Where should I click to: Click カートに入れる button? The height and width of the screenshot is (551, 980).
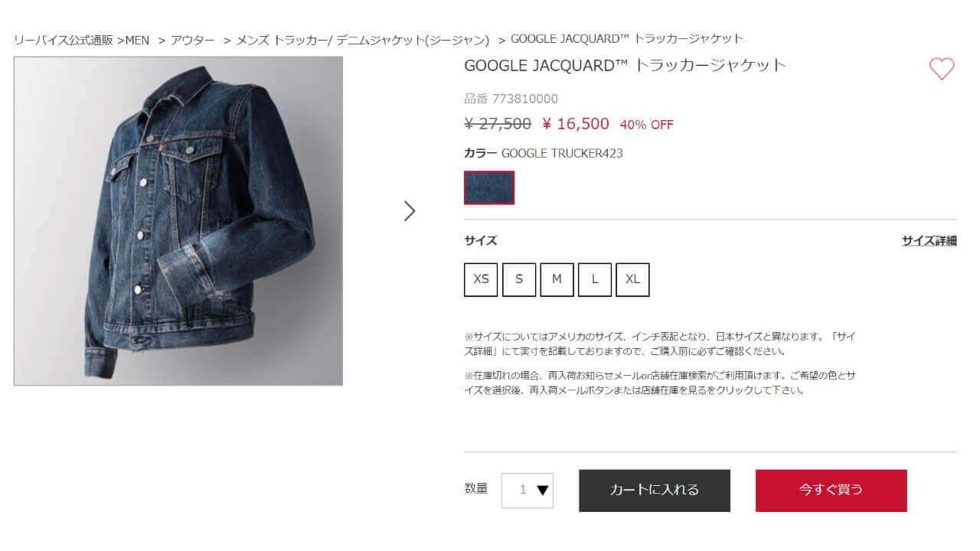coord(655,491)
